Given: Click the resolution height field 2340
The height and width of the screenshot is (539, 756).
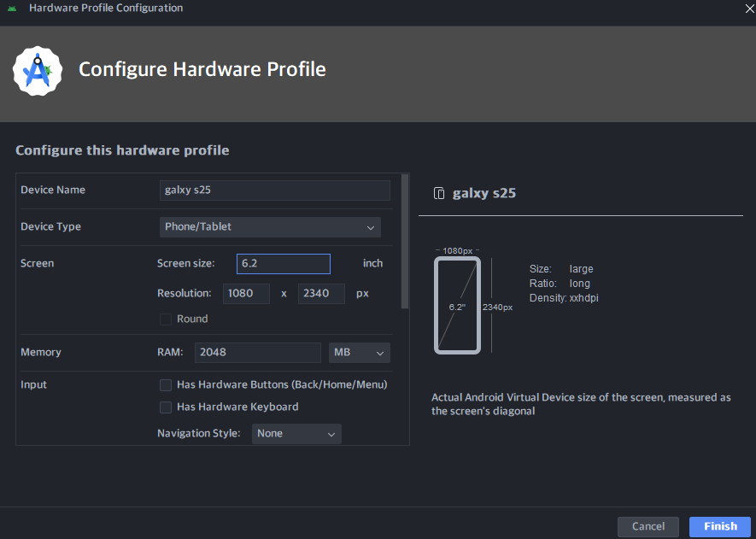Looking at the screenshot, I should (x=321, y=294).
